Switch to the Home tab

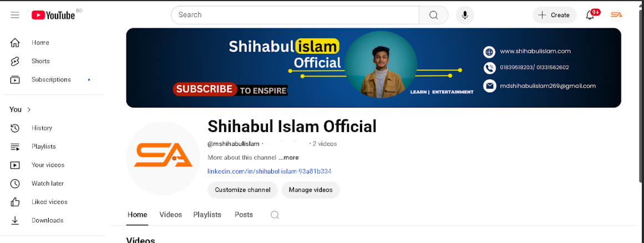pos(137,215)
